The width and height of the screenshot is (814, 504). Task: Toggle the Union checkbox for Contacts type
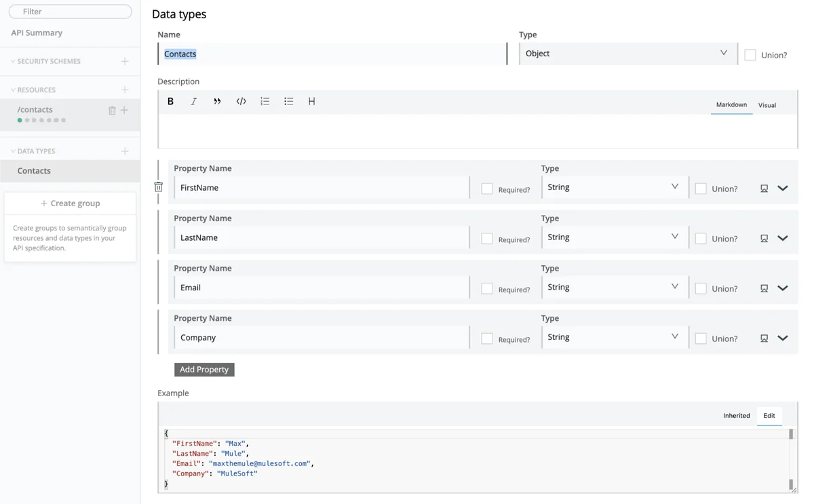click(x=750, y=55)
